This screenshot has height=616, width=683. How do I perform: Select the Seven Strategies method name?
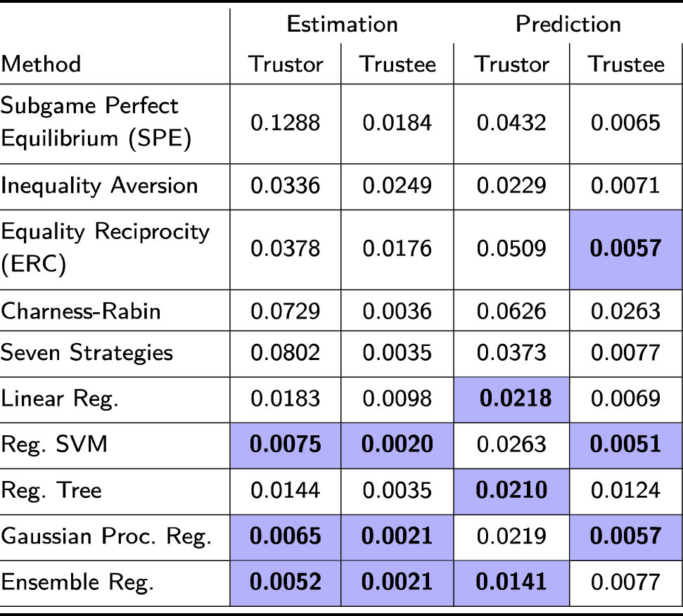pyautogui.click(x=87, y=352)
